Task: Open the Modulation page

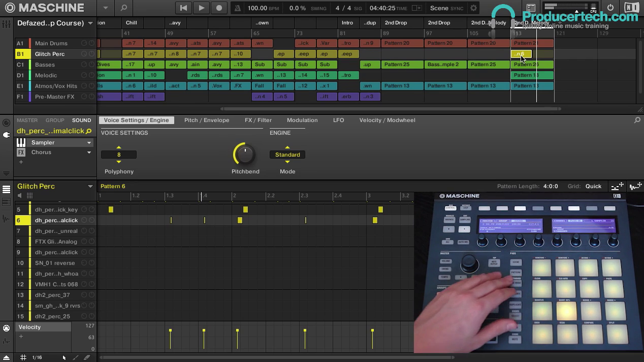Action: tap(302, 120)
